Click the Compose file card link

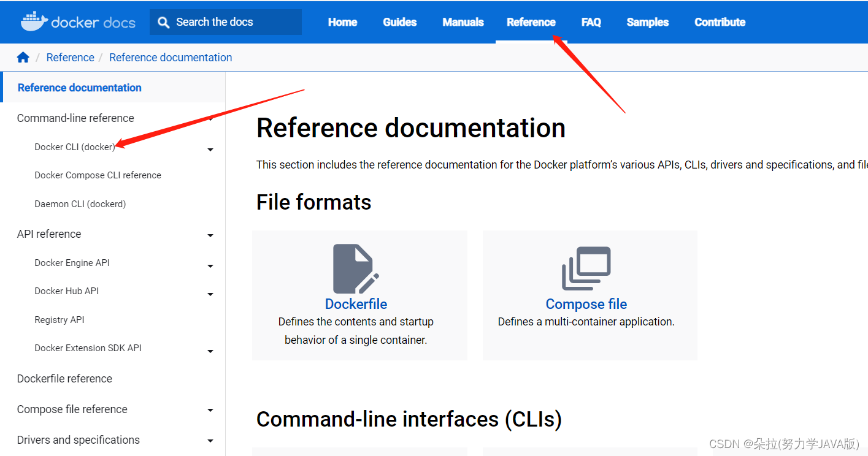coord(586,304)
